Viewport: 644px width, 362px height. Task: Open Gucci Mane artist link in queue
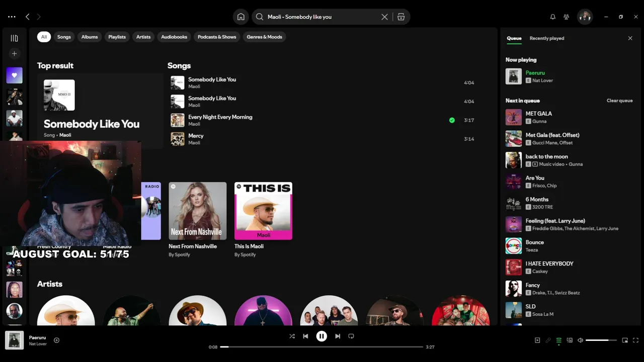[x=544, y=143]
